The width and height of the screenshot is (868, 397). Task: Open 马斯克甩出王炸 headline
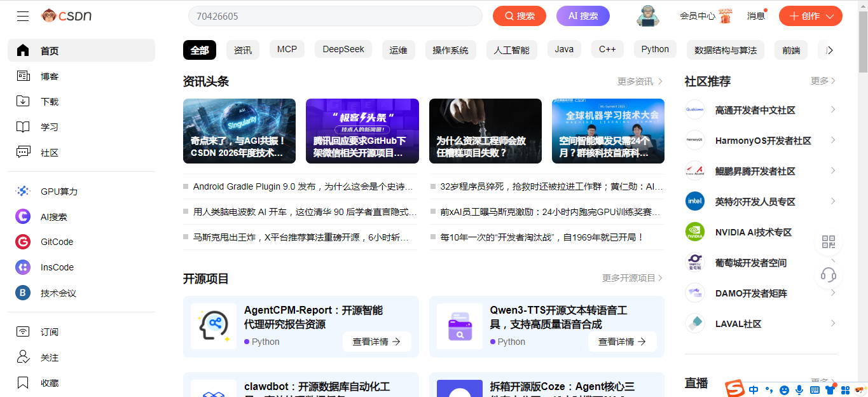(x=301, y=237)
